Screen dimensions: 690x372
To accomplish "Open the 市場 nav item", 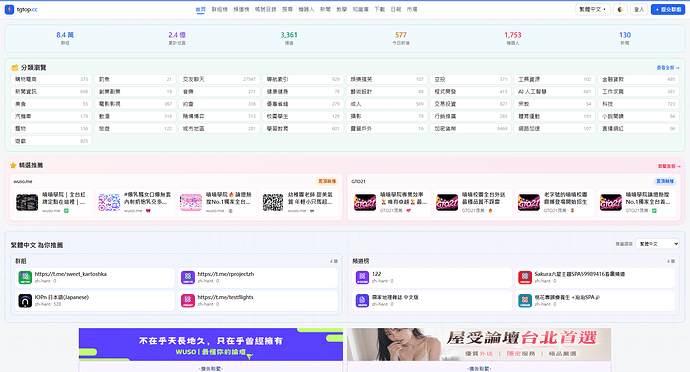I will click(x=412, y=9).
